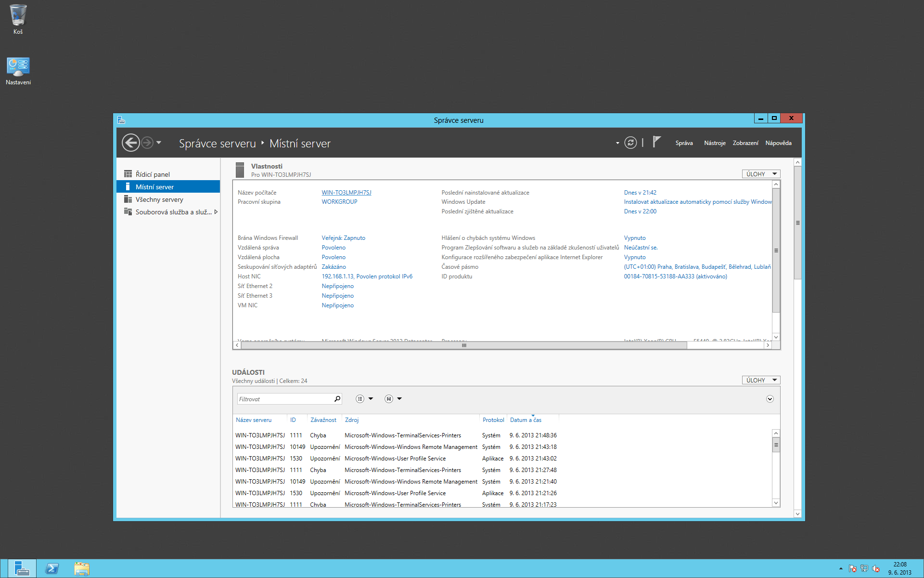The height and width of the screenshot is (578, 924).
Task: Expand Souborová služba sidebar arrow
Action: 216,212
